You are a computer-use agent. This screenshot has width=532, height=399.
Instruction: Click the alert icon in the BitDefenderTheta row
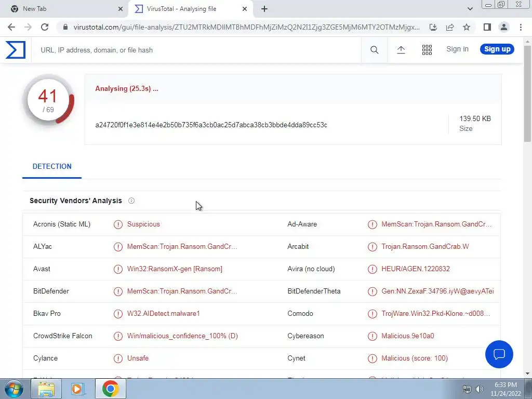pos(372,291)
